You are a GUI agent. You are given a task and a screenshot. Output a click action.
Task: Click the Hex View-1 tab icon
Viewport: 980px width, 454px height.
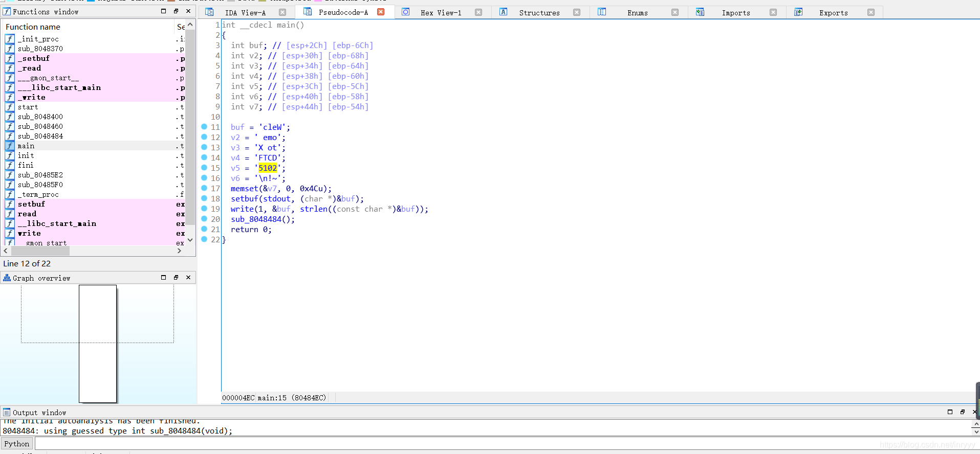(405, 12)
